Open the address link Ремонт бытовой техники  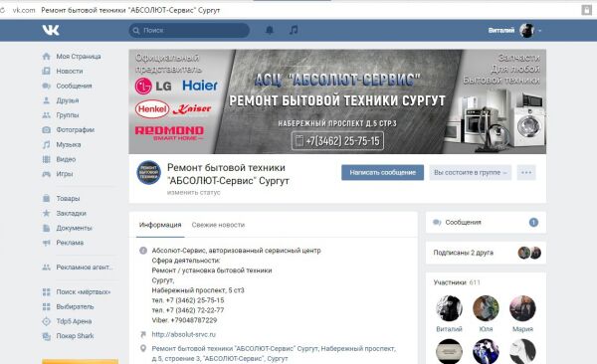point(274,353)
